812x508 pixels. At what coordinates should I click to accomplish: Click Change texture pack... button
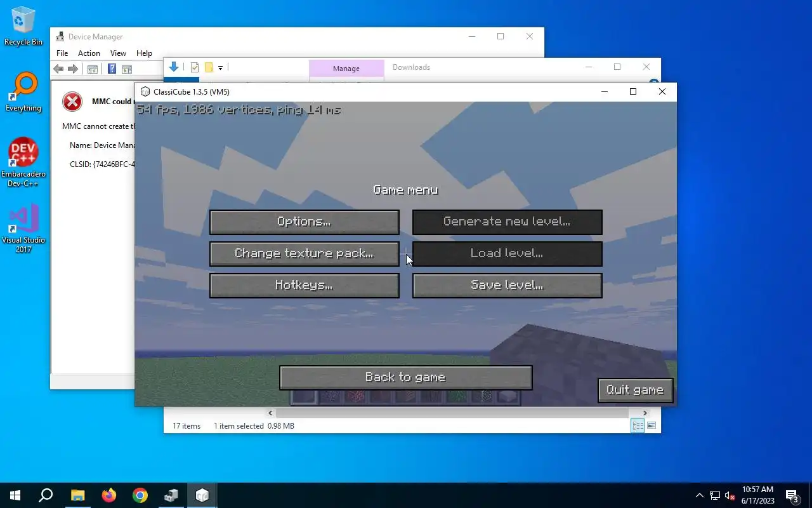point(304,254)
